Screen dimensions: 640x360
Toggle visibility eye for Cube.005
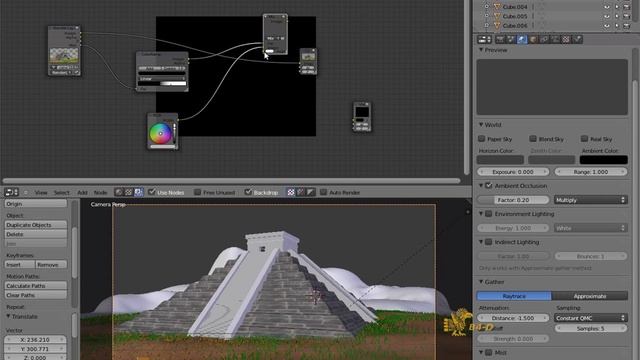coord(607,16)
